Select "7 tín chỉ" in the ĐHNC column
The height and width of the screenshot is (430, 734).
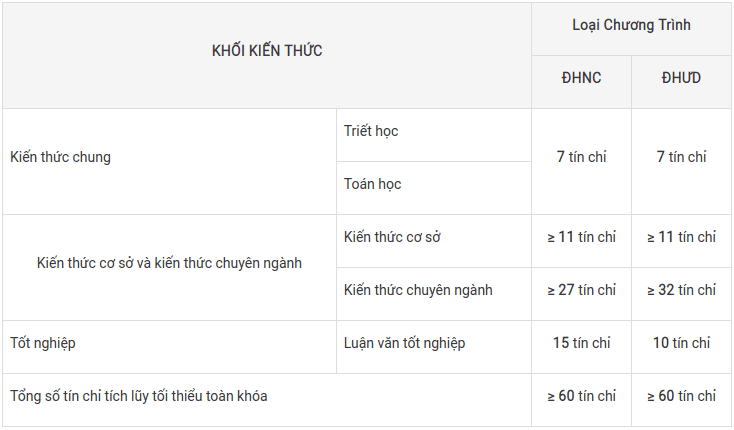tap(581, 157)
